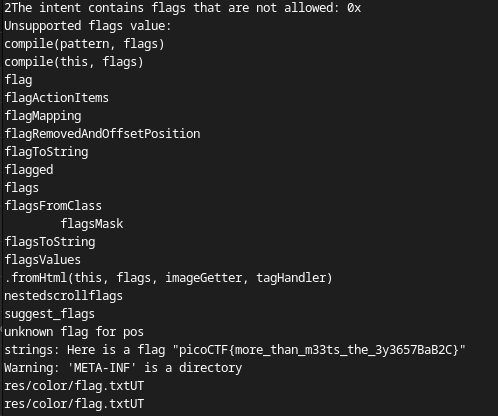The height and width of the screenshot is (416, 498).
Task: Click the indented 'flagsMask' entry
Action: [x=92, y=224]
